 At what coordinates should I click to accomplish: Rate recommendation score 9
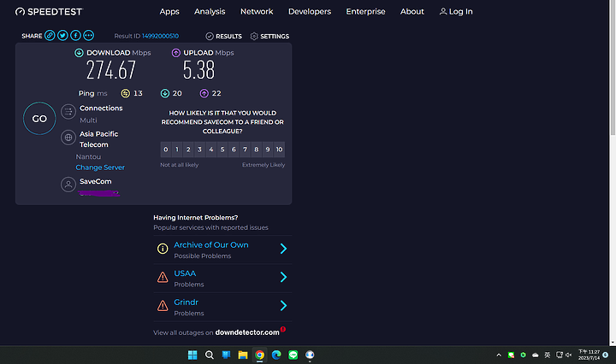(268, 150)
